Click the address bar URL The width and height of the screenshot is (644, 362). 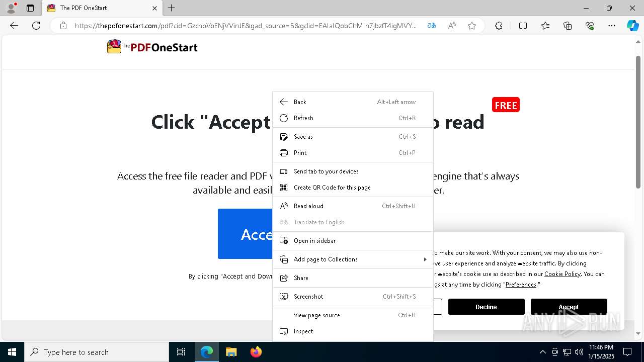click(x=246, y=26)
